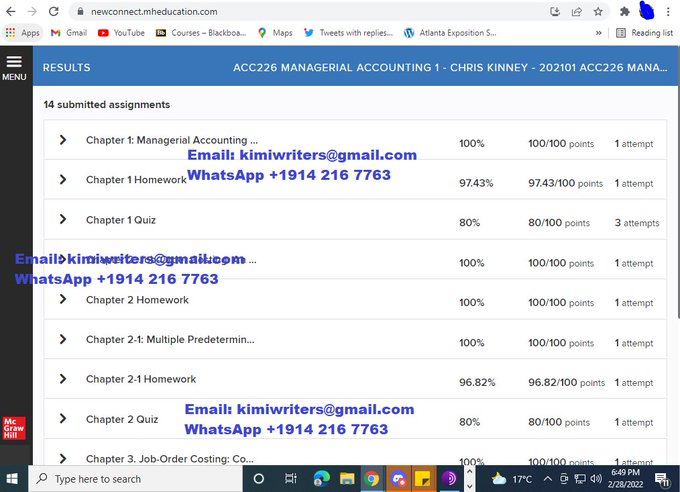The image size is (680, 492).
Task: Click the RESULTS header label
Action: pos(66,68)
